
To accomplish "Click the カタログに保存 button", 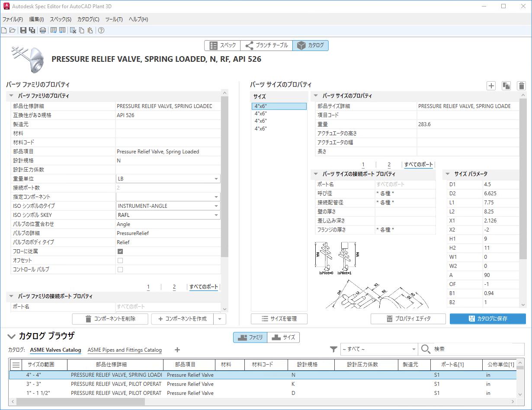I will pyautogui.click(x=488, y=319).
